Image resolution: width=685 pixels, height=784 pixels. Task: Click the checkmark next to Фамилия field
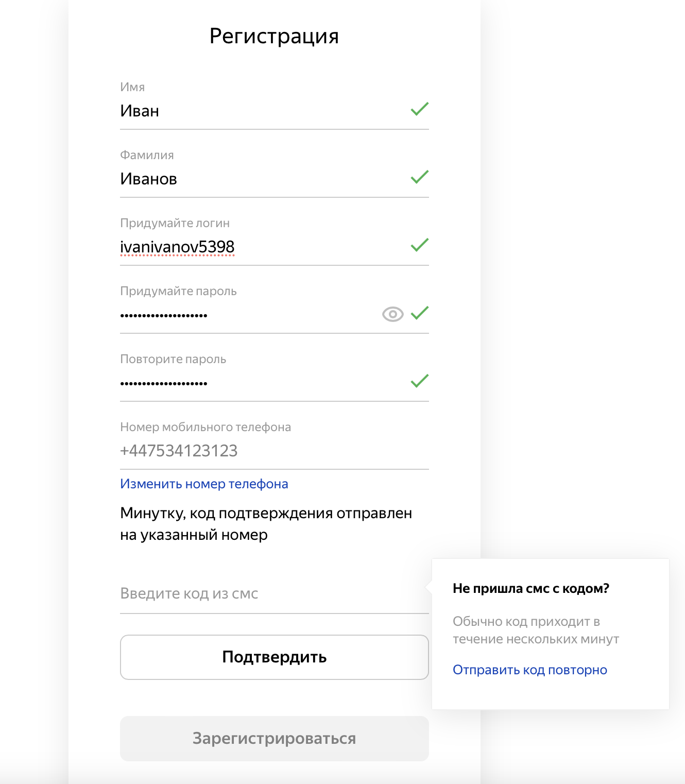[420, 177]
